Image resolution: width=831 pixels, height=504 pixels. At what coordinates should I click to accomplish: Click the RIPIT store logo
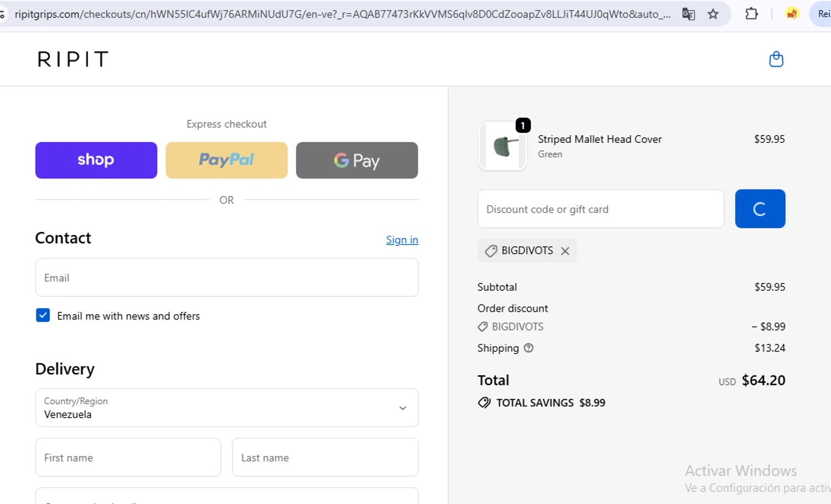click(x=73, y=59)
